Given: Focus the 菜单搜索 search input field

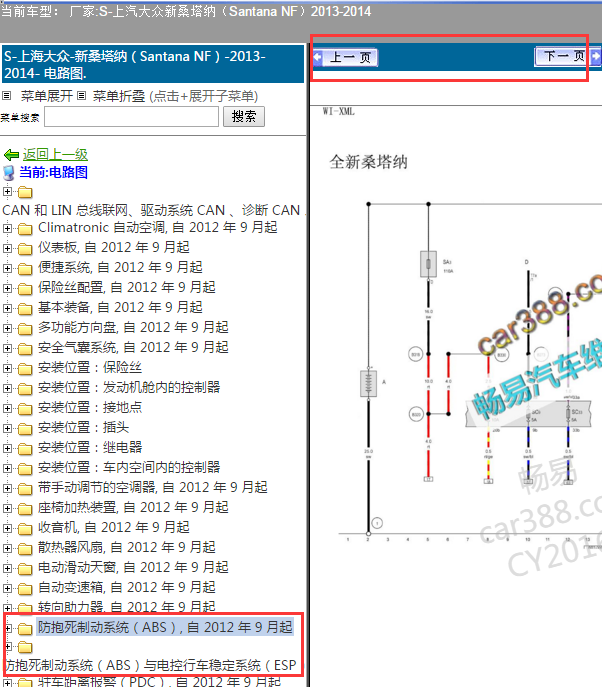Looking at the screenshot, I should click(131, 117).
